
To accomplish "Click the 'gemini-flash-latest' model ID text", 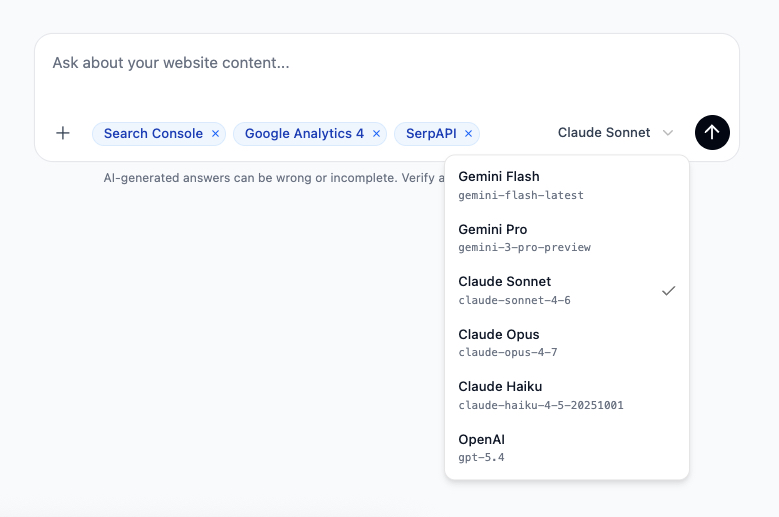I will coord(521,195).
